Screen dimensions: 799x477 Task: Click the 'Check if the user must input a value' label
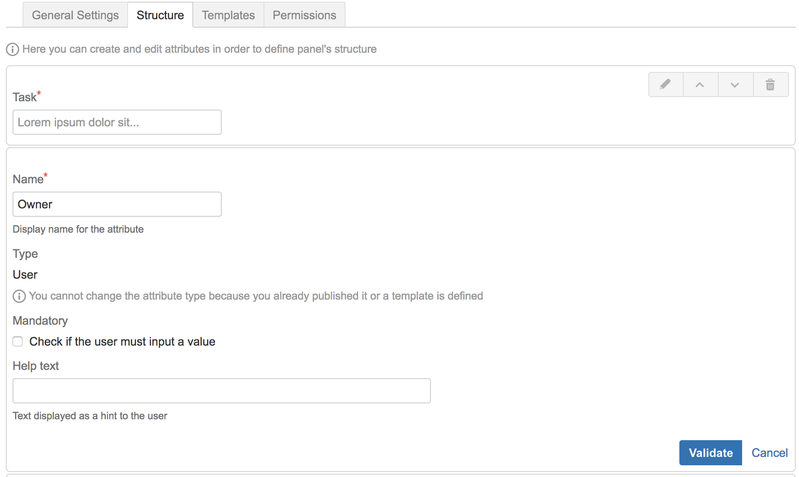click(x=122, y=342)
